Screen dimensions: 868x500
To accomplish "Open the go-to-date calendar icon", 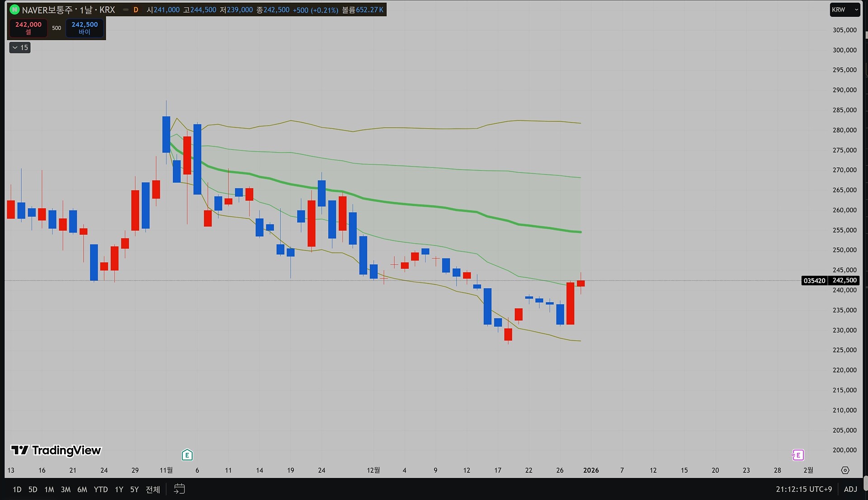I will tap(179, 489).
